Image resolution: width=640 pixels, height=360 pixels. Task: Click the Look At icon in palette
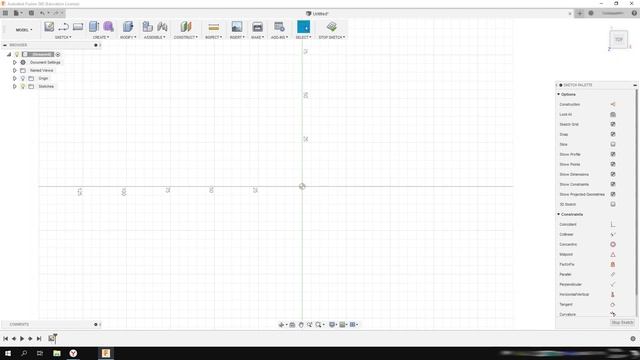613,114
